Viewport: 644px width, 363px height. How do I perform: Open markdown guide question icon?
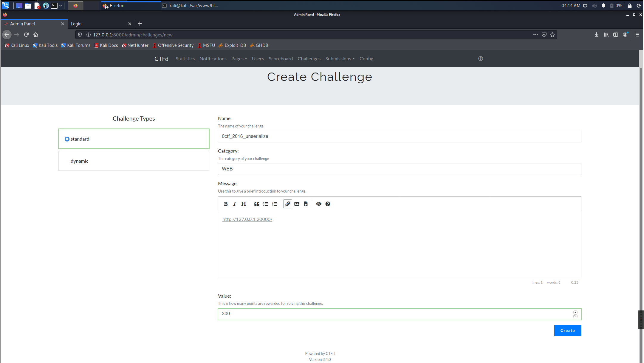click(x=328, y=204)
